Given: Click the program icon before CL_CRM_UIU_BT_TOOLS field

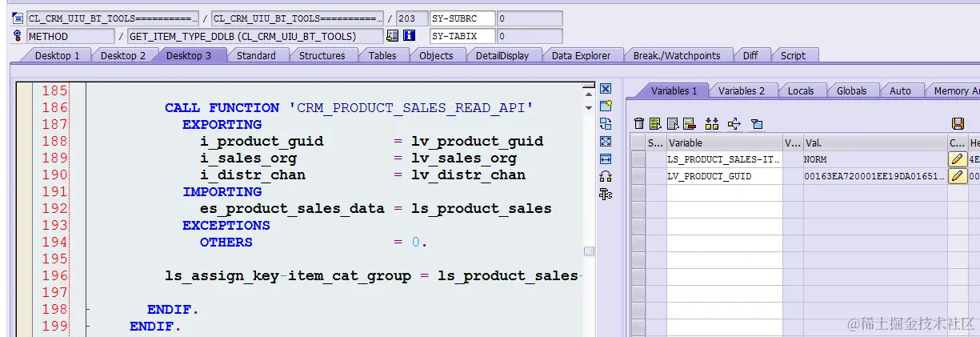Looking at the screenshot, I should (x=17, y=18).
